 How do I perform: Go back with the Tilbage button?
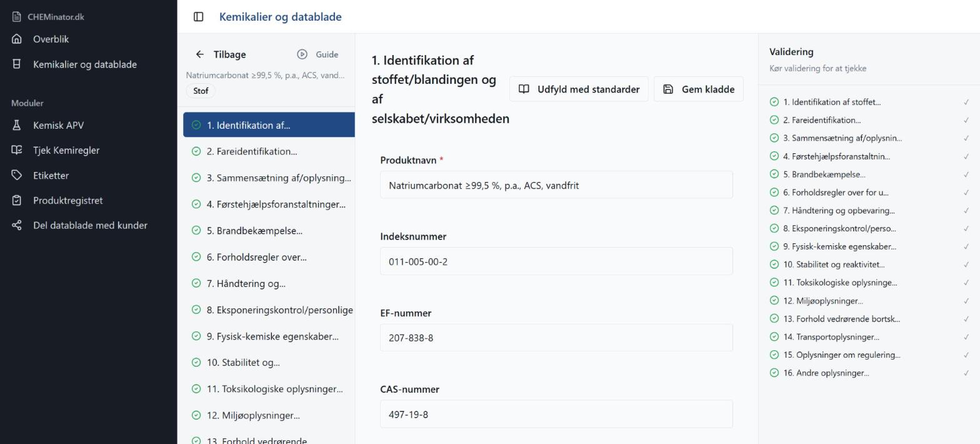pos(221,54)
